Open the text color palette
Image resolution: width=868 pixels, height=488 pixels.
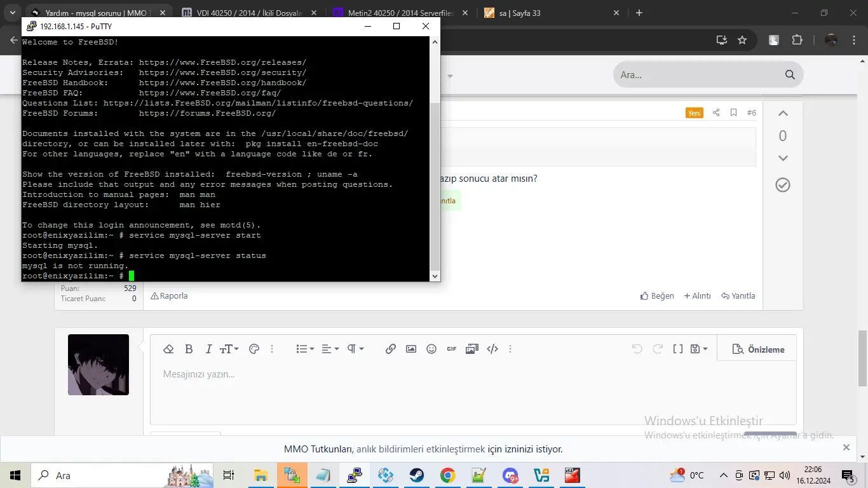(254, 348)
